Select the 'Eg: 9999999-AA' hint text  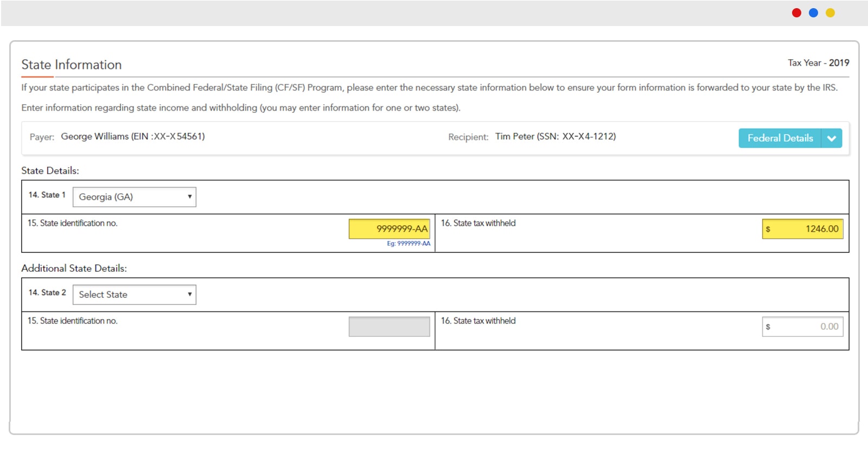[x=409, y=244]
